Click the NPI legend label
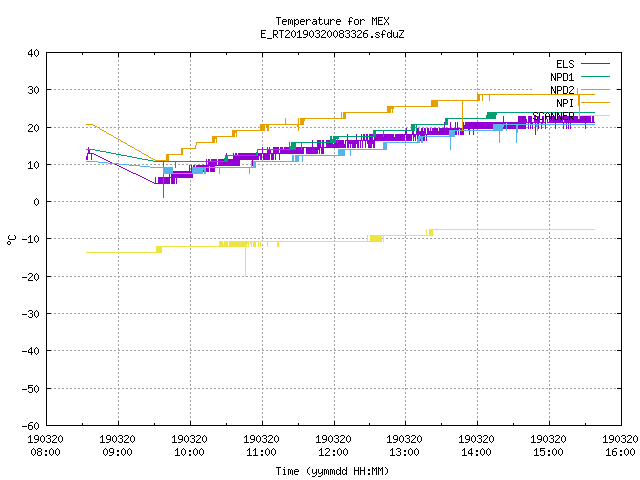 tap(565, 103)
